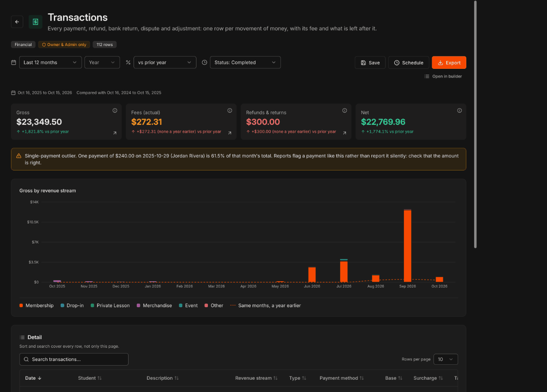Click the back arrow button
This screenshot has width=547, height=392.
(17, 21)
